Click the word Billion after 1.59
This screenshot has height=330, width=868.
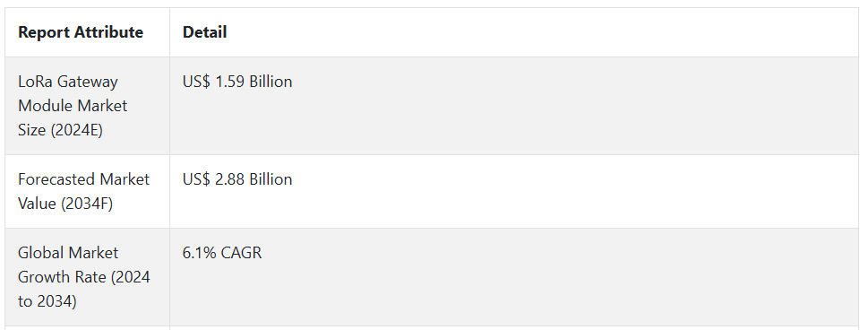click(x=271, y=82)
